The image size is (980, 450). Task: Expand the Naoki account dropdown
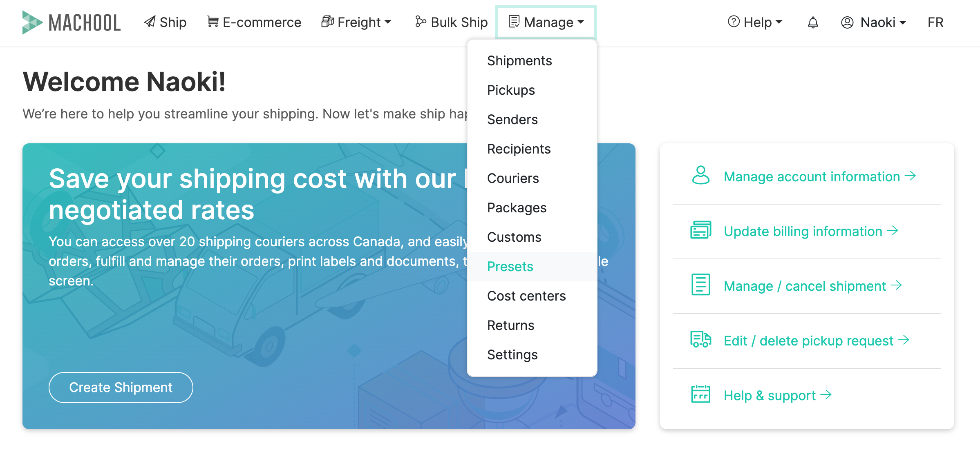874,22
